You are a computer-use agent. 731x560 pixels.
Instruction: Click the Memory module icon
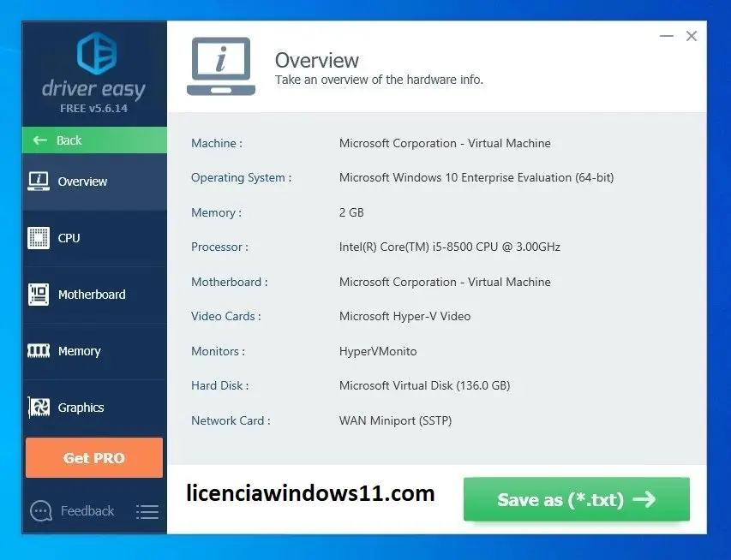click(x=39, y=351)
